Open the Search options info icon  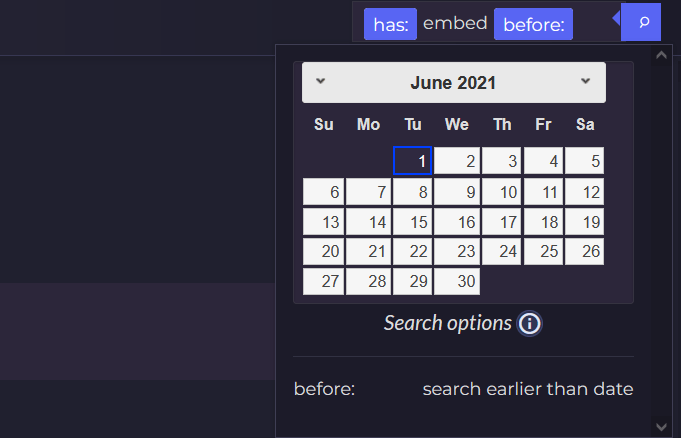click(x=529, y=324)
